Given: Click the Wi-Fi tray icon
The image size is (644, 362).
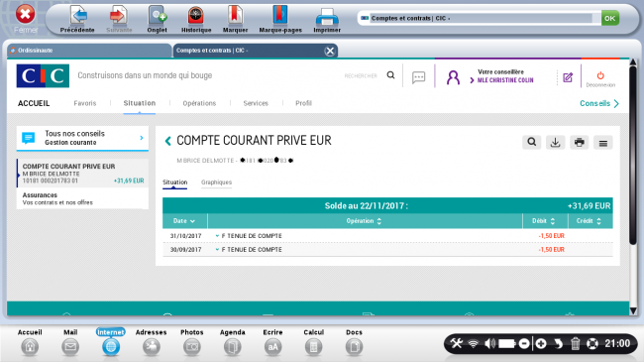Looking at the screenshot, I should [474, 344].
